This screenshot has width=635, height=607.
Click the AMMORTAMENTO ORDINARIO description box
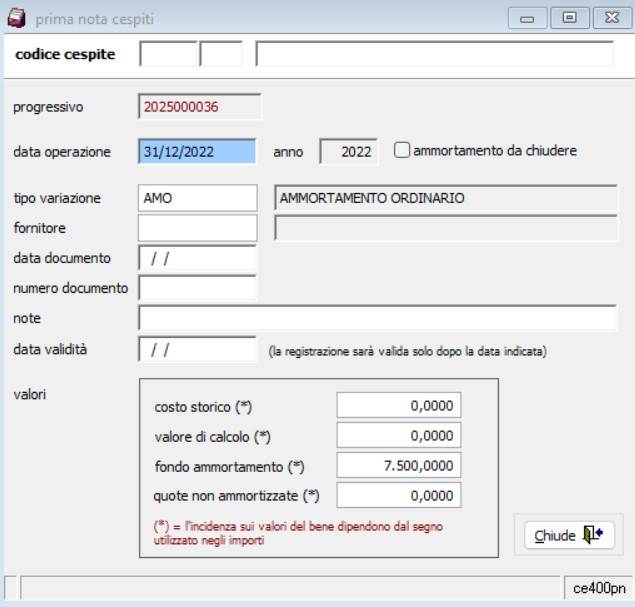click(446, 198)
